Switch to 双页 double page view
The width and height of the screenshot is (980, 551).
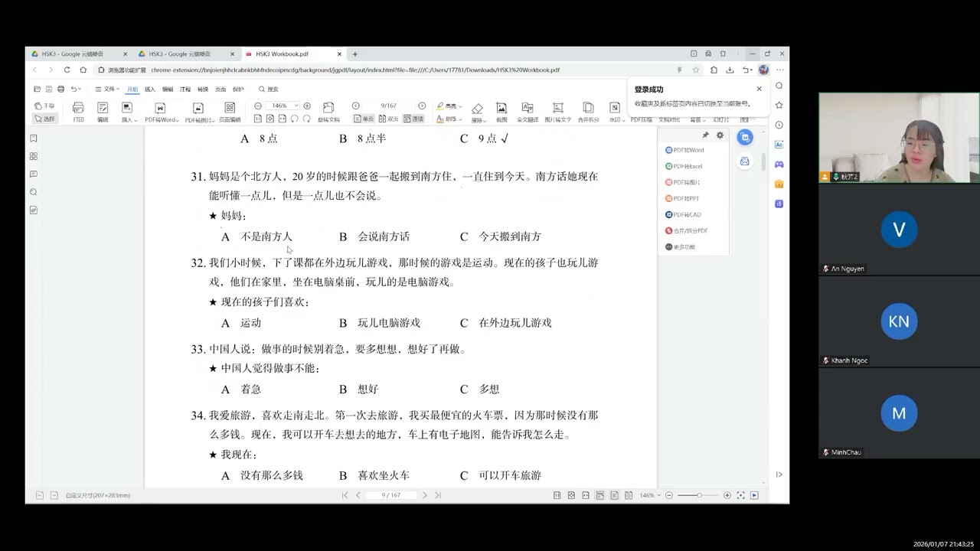[389, 119]
